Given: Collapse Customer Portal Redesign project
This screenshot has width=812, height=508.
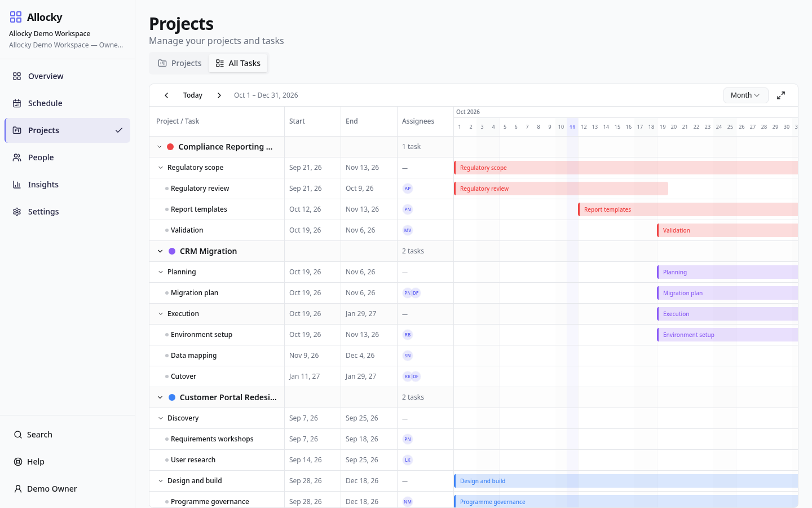Looking at the screenshot, I should click(160, 397).
